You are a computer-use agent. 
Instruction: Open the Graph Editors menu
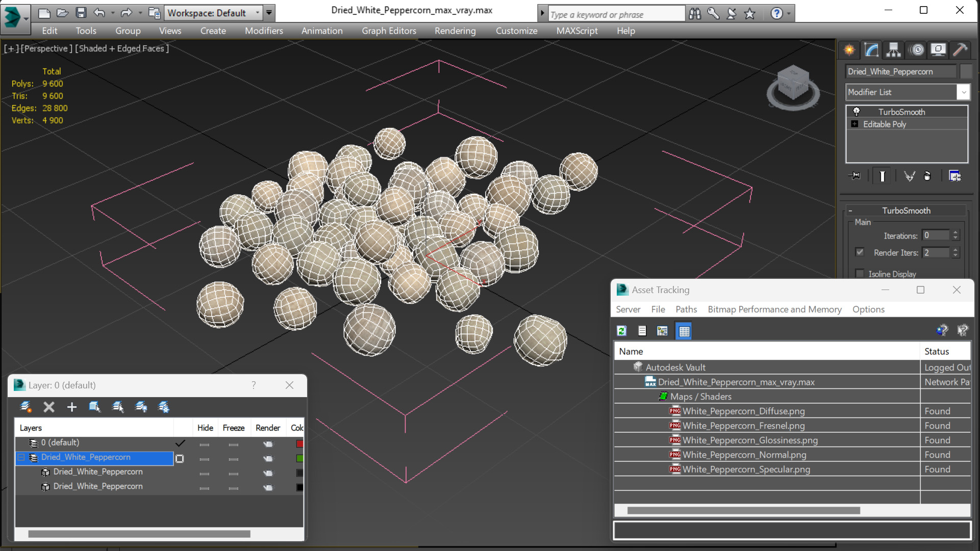pyautogui.click(x=389, y=30)
